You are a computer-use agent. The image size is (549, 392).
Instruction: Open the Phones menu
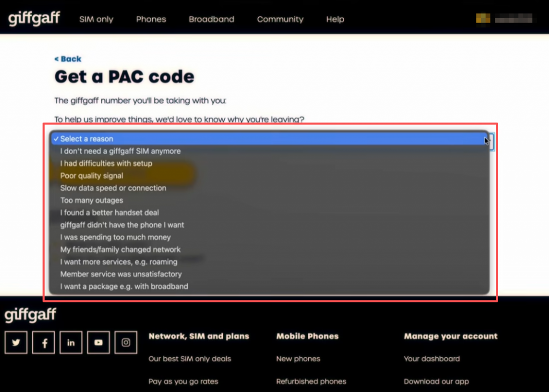pos(151,19)
